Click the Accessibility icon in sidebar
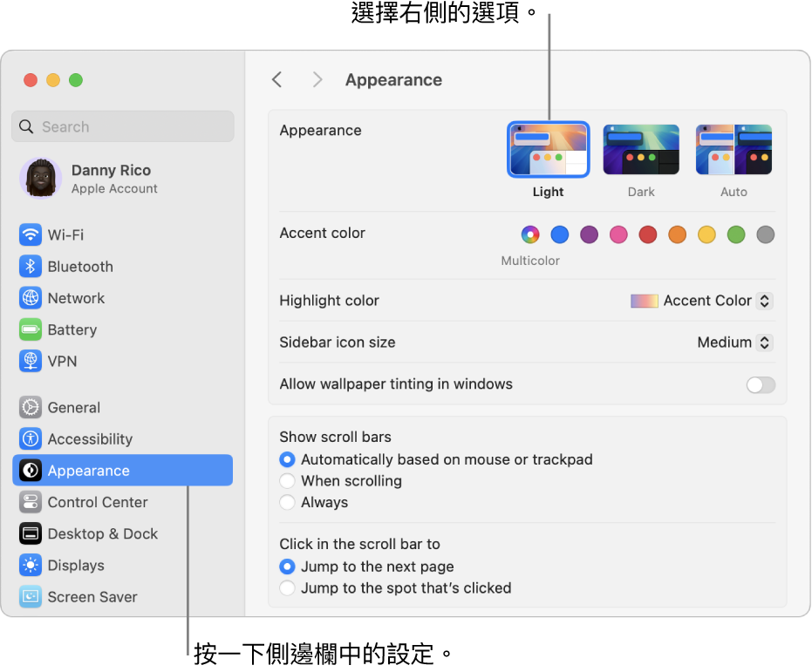 [31, 439]
